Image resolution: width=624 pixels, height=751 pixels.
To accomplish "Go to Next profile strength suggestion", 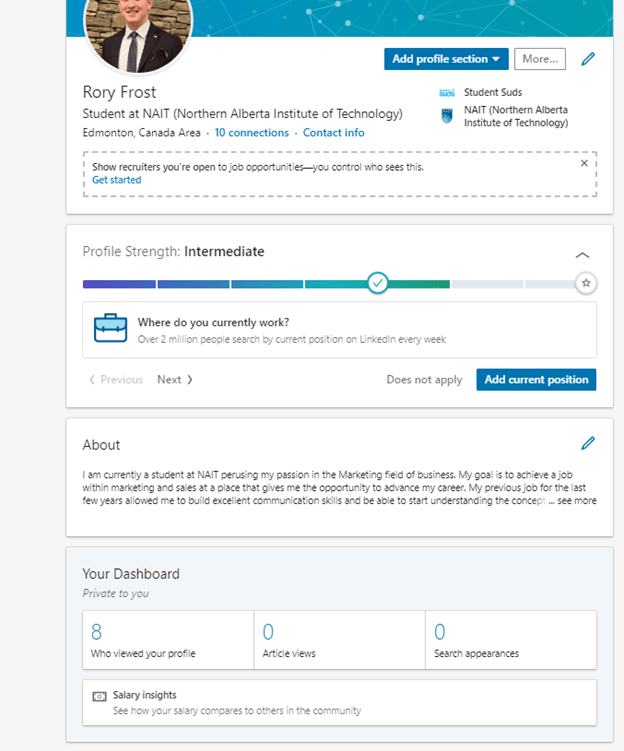I will coord(174,380).
